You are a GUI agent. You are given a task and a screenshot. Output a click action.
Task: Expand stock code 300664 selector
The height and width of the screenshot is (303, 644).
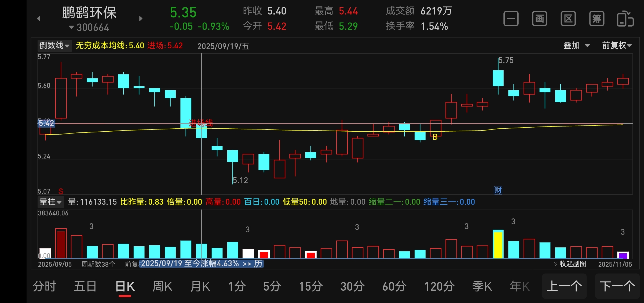pos(89,27)
